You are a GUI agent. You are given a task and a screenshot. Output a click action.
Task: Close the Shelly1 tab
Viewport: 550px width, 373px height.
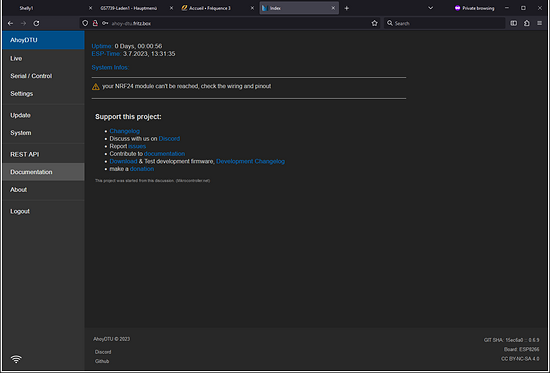[x=90, y=8]
